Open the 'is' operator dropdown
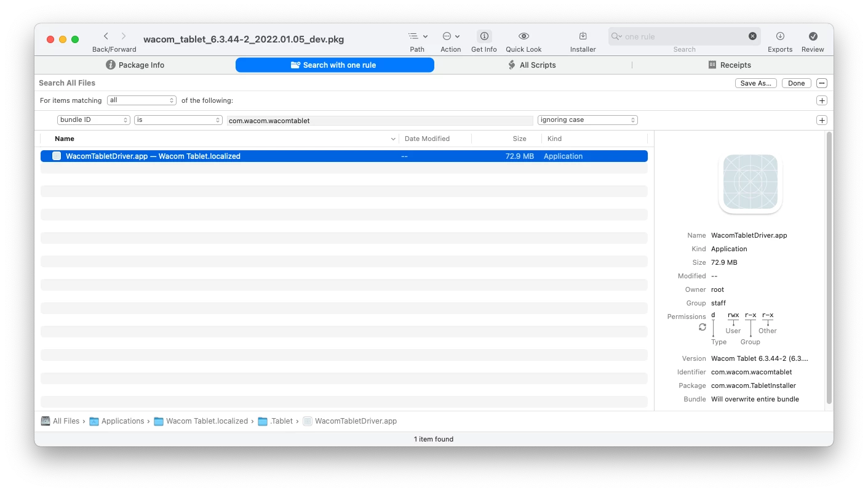 pyautogui.click(x=178, y=120)
